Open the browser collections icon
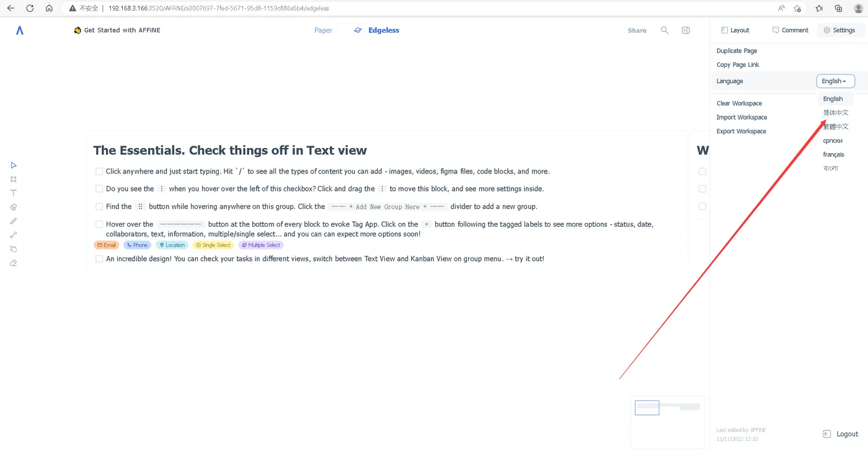Image resolution: width=868 pixels, height=451 pixels. pyautogui.click(x=838, y=9)
